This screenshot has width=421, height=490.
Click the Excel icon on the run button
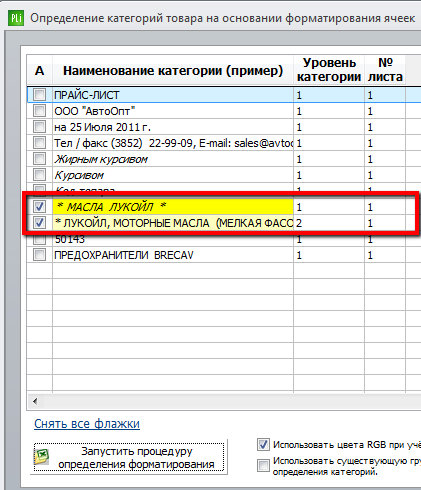(x=41, y=457)
